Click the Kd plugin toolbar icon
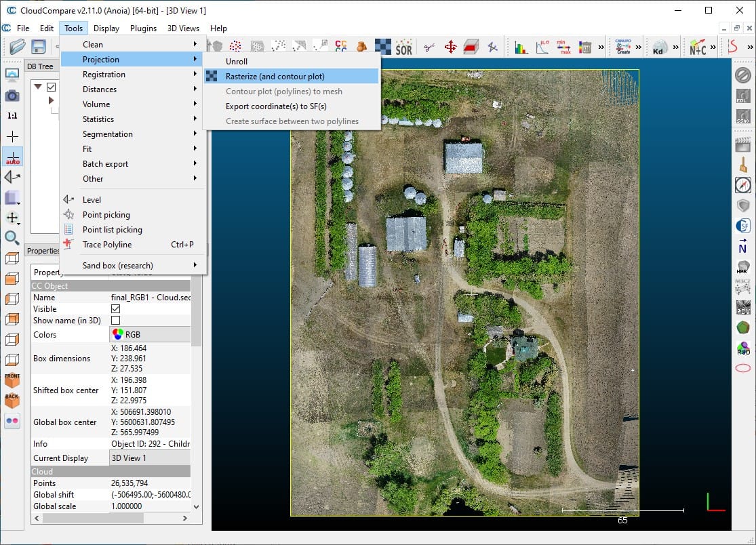The image size is (756, 545). 658,47
